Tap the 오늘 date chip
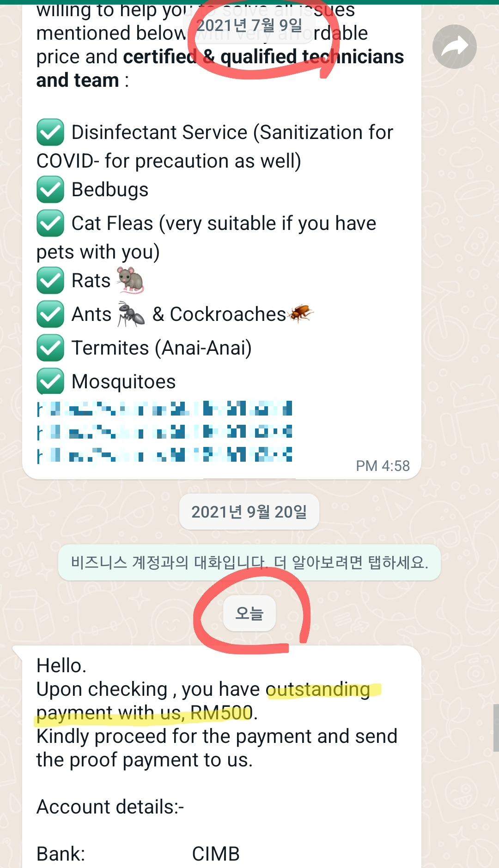499x868 pixels. click(x=249, y=613)
